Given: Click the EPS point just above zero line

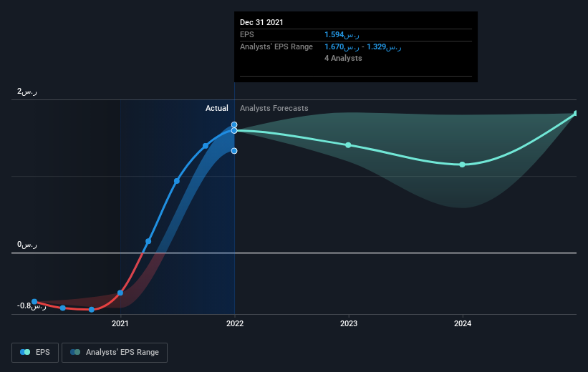Looking at the screenshot, I should point(148,241).
